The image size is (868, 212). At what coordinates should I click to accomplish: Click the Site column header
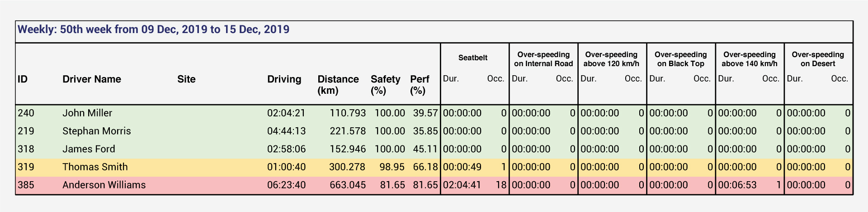(186, 79)
